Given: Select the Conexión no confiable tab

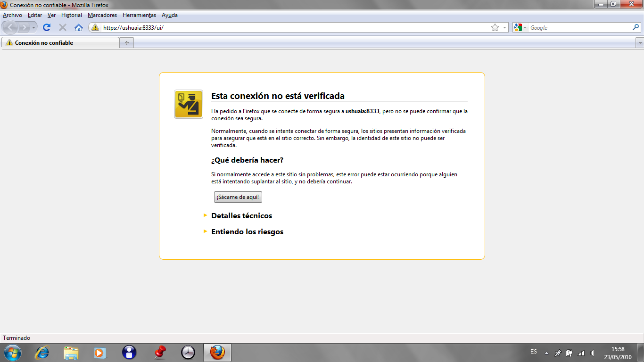Looking at the screenshot, I should (x=60, y=43).
